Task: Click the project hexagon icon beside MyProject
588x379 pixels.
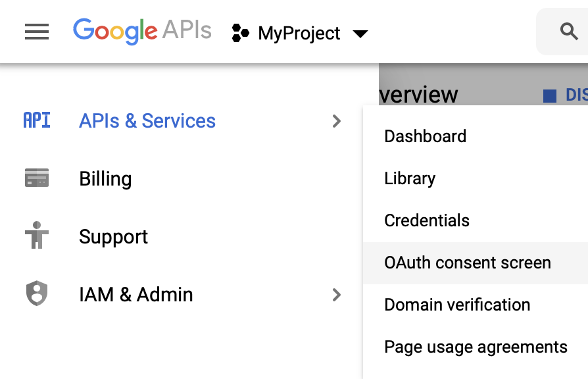Action: 240,33
